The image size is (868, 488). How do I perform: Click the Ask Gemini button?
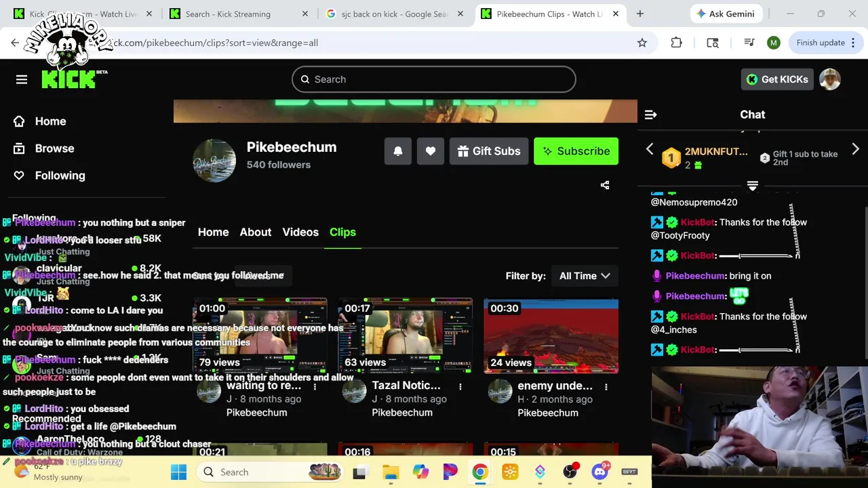click(726, 14)
